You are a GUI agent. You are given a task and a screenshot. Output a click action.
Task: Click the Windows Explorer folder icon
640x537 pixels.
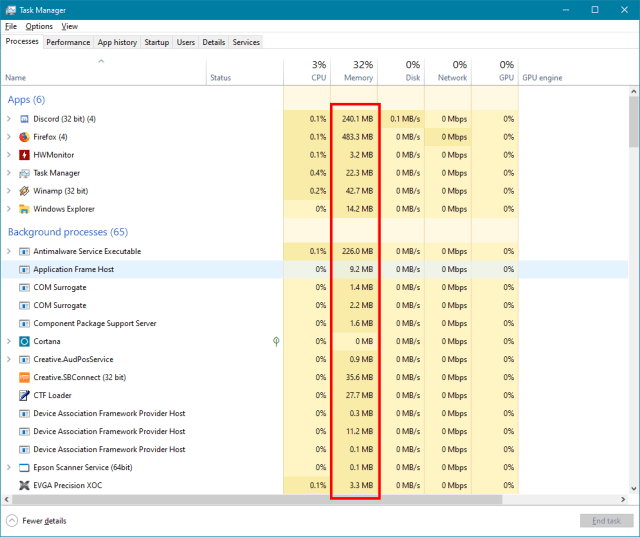coord(25,209)
